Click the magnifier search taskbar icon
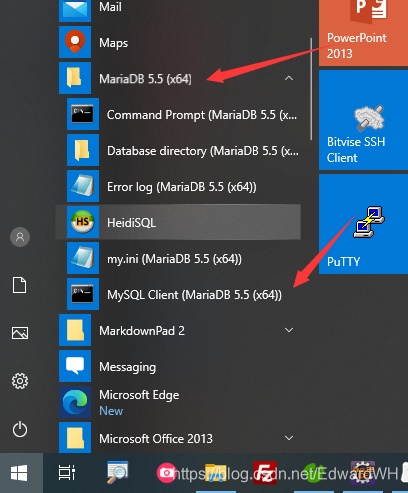The image size is (408, 493). [x=117, y=472]
